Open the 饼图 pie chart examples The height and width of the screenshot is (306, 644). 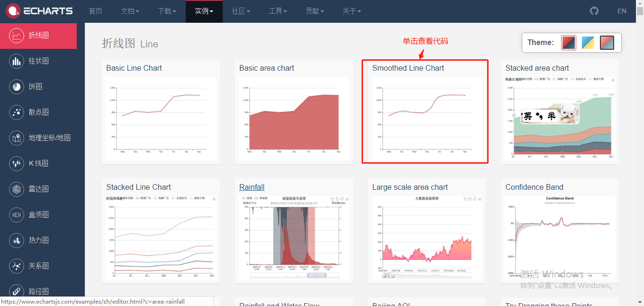[x=38, y=86]
